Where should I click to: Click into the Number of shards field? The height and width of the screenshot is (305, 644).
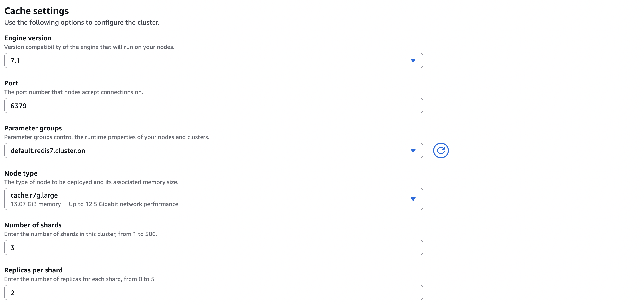[x=214, y=247]
